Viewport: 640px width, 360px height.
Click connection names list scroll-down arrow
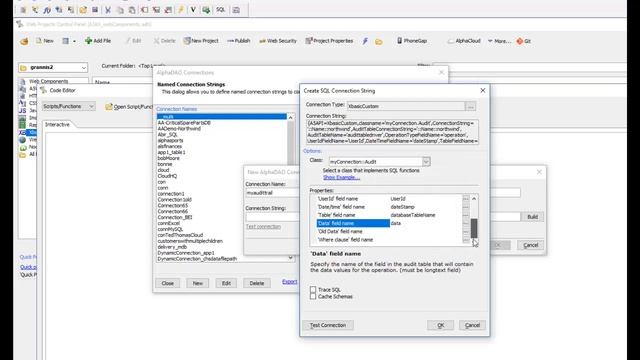point(291,258)
